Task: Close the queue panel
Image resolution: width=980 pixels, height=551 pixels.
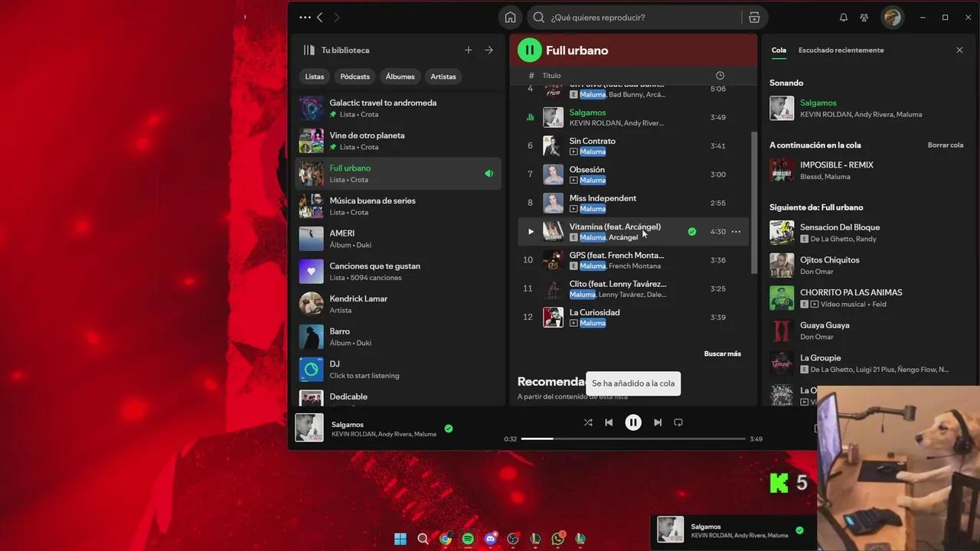Action: pyautogui.click(x=959, y=51)
